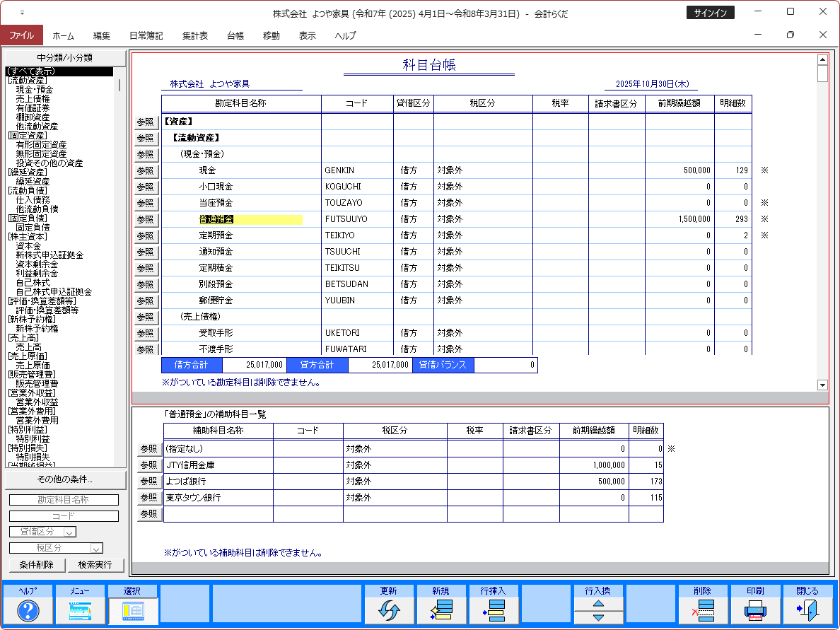The width and height of the screenshot is (840, 630).
Task: Click the ledger scrollbar down arrow
Action: tap(822, 385)
